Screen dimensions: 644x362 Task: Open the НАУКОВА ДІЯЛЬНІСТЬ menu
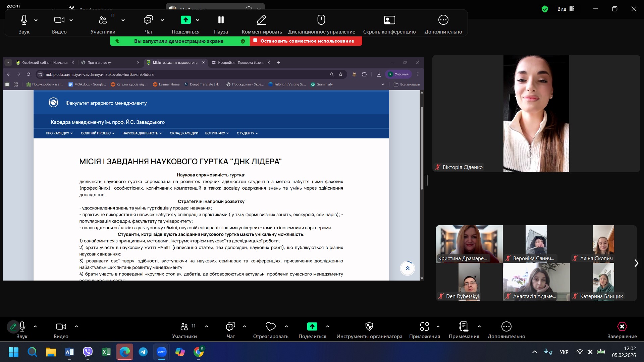(x=142, y=133)
